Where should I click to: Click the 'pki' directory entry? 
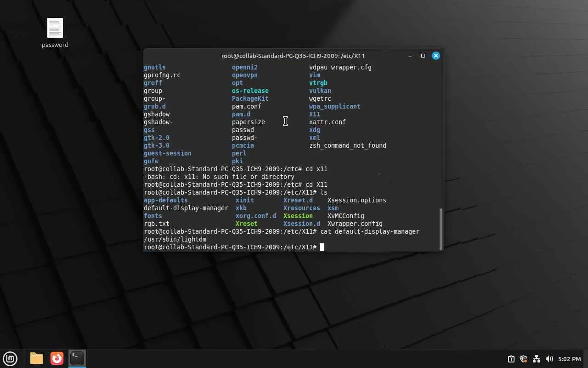(237, 161)
